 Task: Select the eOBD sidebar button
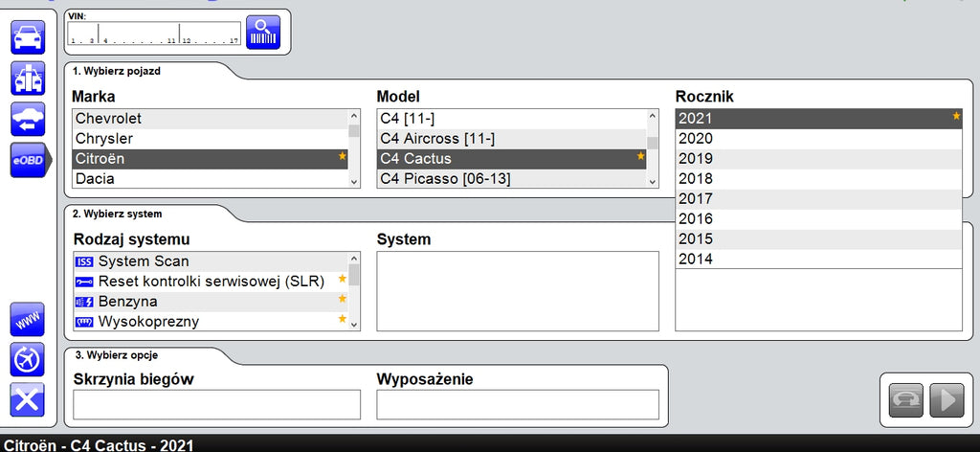click(28, 160)
